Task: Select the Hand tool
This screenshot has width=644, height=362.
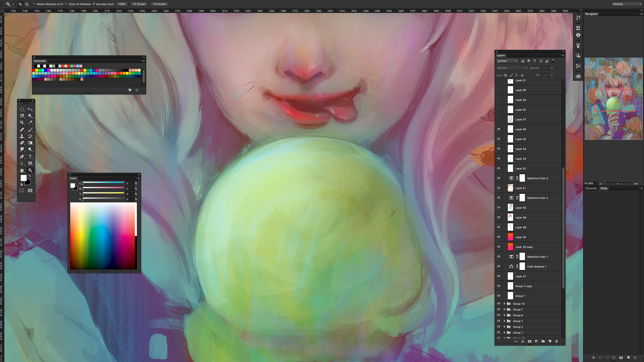Action: 22,170
